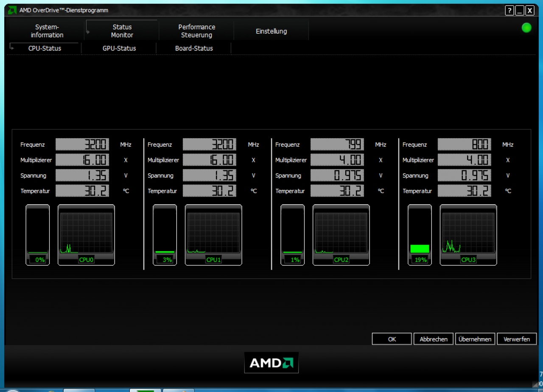This screenshot has height=392, width=543.
Task: Click the CPU1 Frequenz 3200 value
Action: pos(210,145)
